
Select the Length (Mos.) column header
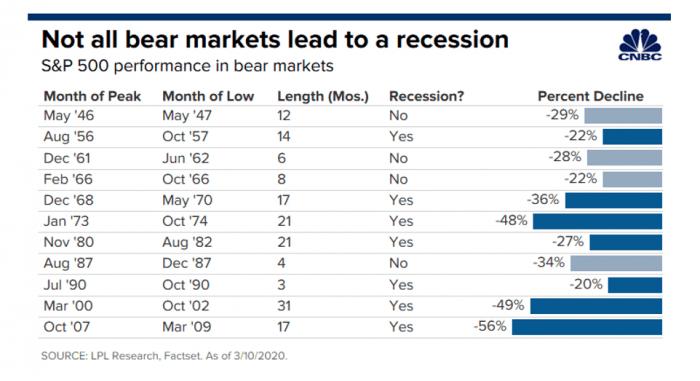(323, 96)
